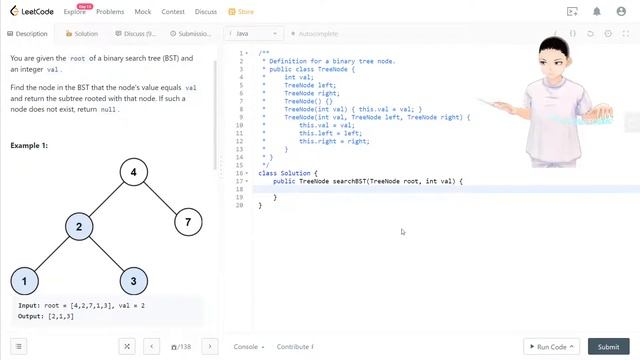Click the '/138' problem counter text

coord(184,347)
